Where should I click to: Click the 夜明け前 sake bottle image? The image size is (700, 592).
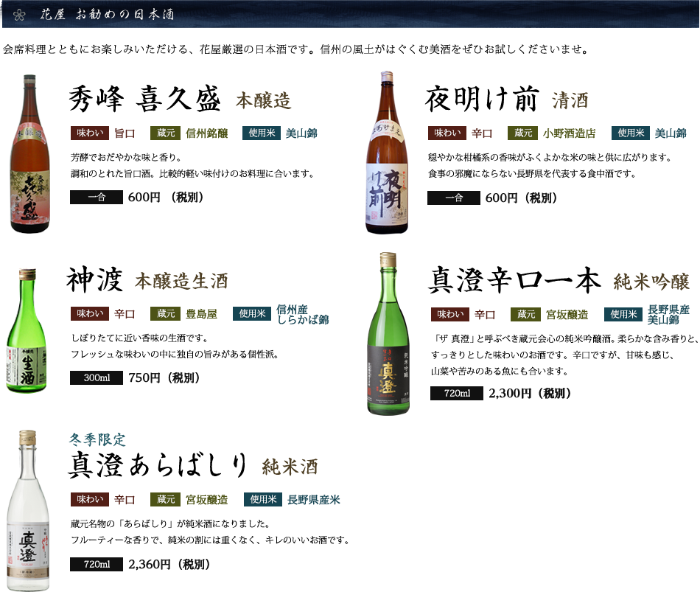387,153
